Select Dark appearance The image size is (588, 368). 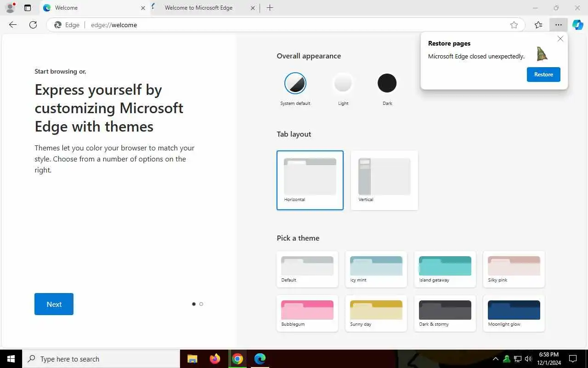coord(387,83)
